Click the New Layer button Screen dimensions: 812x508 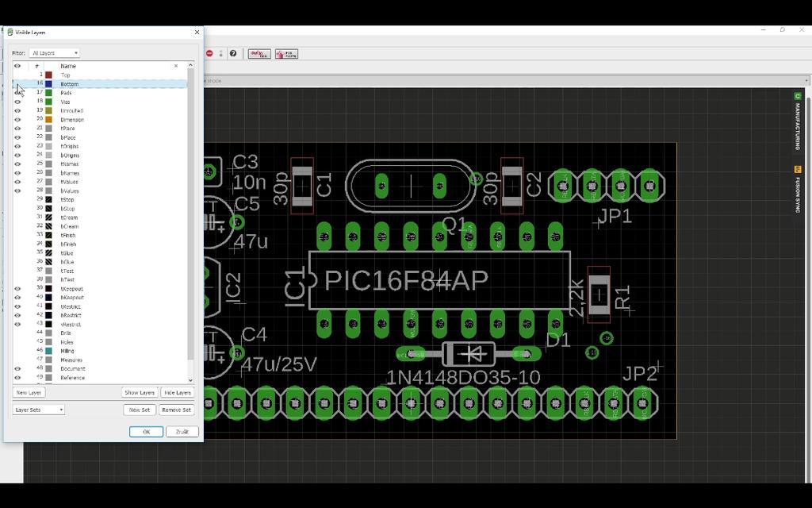(x=29, y=392)
